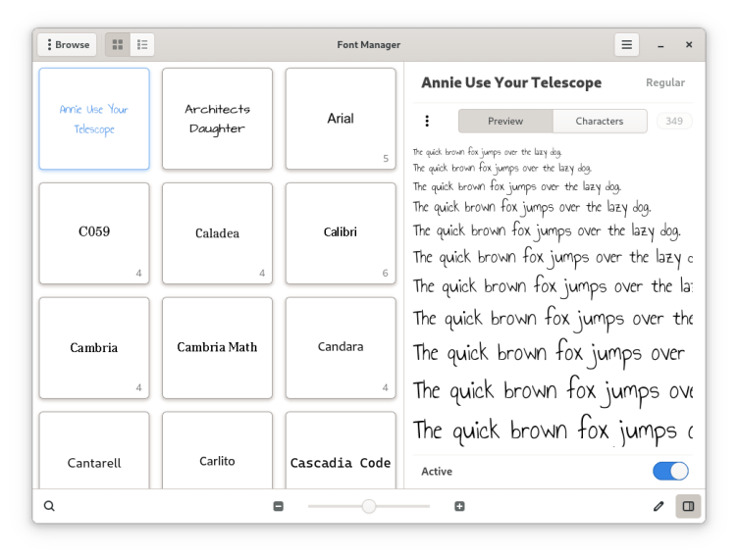
Task: Adjust the tile size slider
Action: (x=369, y=506)
